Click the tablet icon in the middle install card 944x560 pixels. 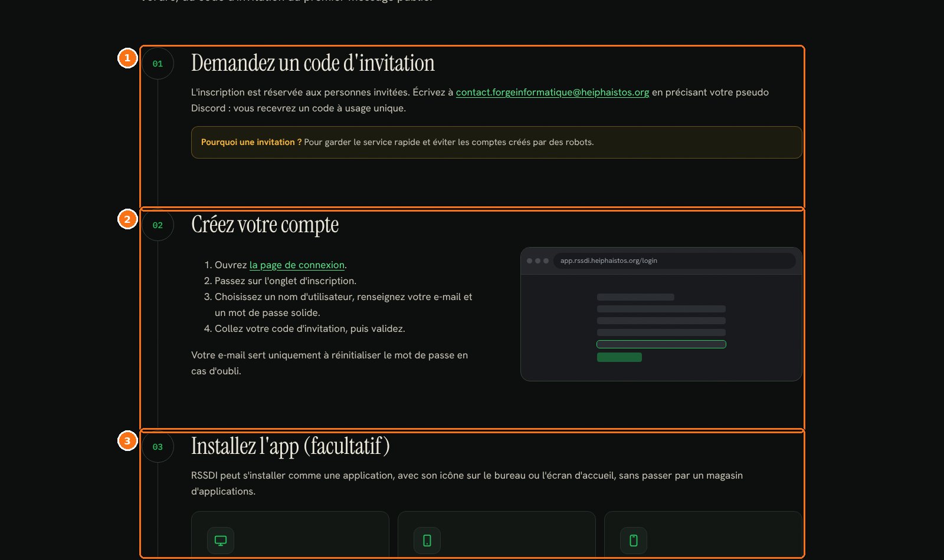pyautogui.click(x=427, y=541)
